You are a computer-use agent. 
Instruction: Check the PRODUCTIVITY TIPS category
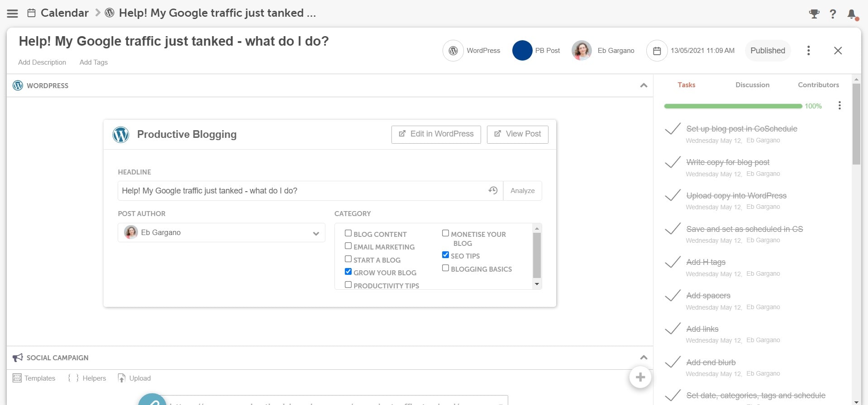pyautogui.click(x=348, y=285)
